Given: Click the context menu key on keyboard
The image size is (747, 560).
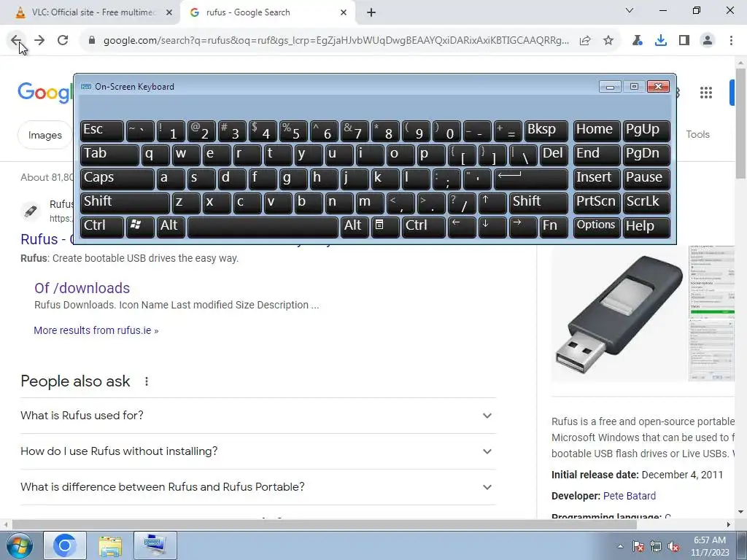Looking at the screenshot, I should click(385, 227).
